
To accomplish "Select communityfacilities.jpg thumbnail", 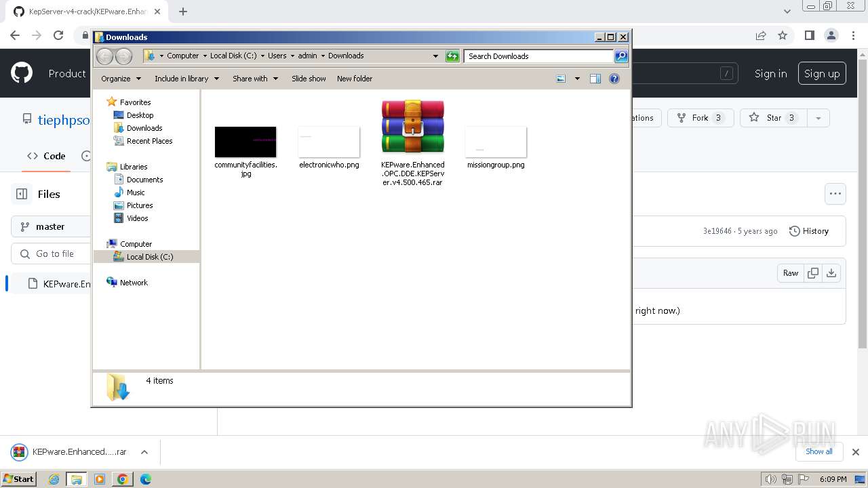I will (245, 142).
